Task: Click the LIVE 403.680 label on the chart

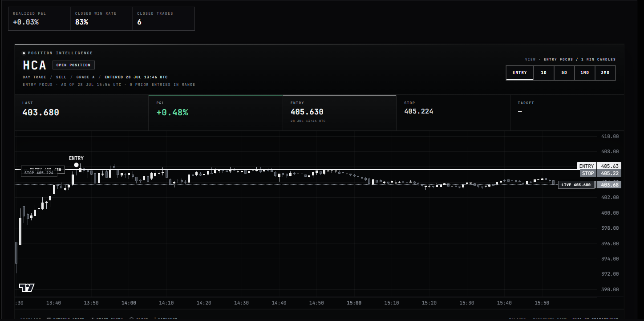Action: click(x=576, y=185)
